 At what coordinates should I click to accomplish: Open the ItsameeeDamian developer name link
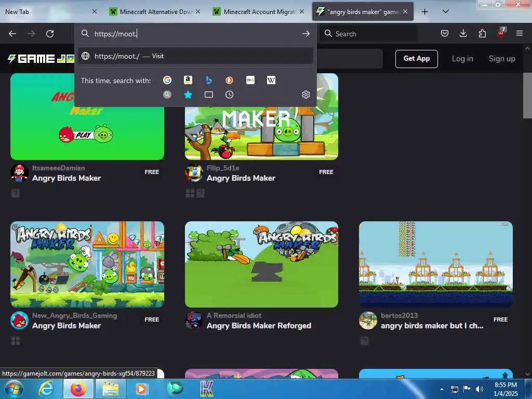[58, 168]
